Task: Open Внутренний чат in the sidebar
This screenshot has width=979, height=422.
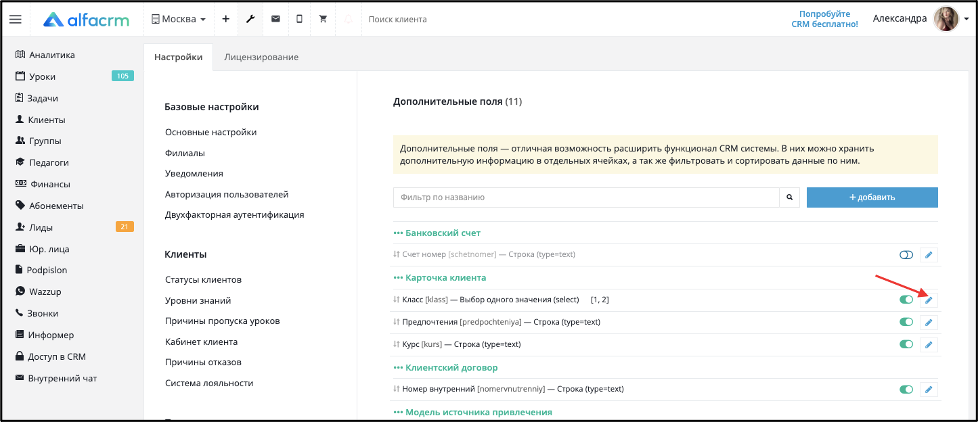Action: click(x=56, y=378)
